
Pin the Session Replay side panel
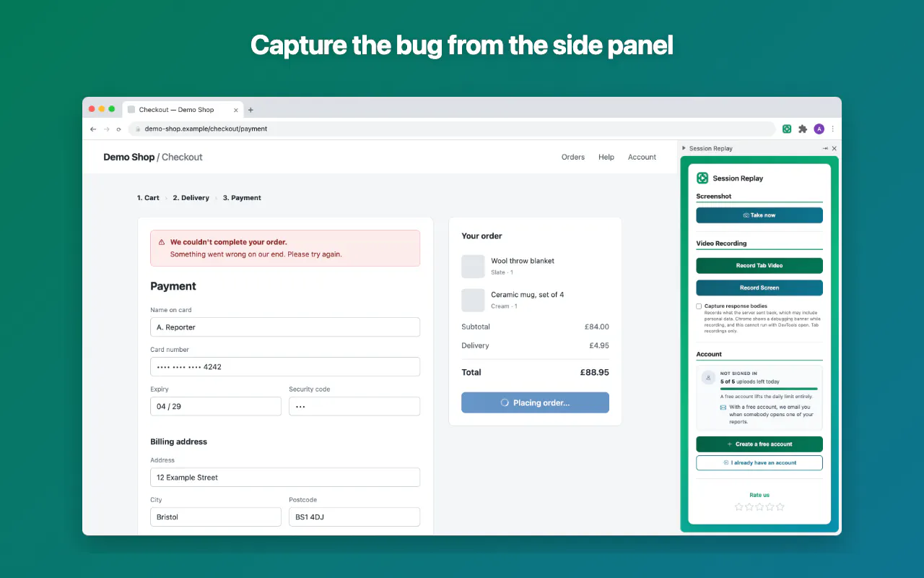(x=825, y=148)
